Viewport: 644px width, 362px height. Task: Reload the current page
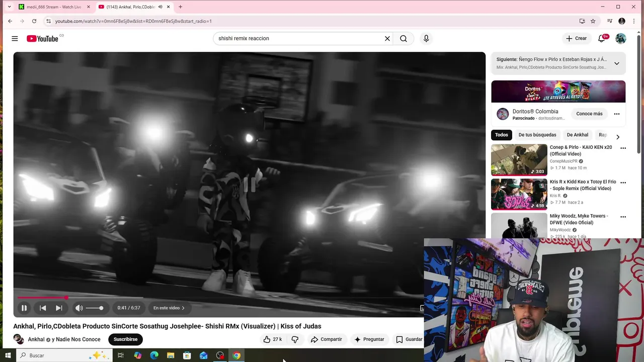tap(34, 21)
